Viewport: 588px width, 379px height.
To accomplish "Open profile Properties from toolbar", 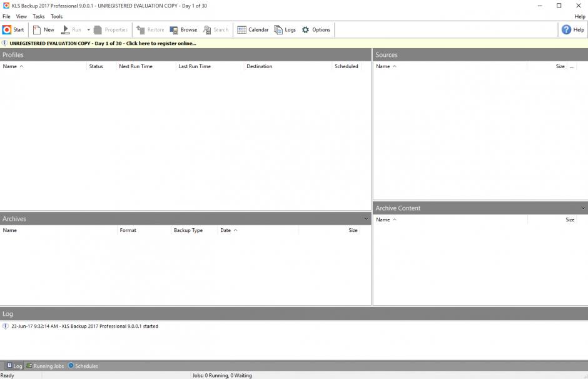I will pos(111,29).
